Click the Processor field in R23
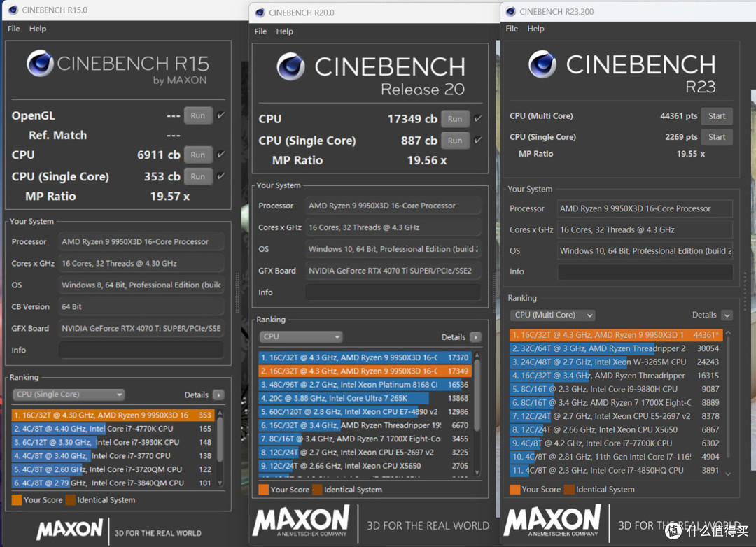The image size is (756, 547). pos(645,208)
